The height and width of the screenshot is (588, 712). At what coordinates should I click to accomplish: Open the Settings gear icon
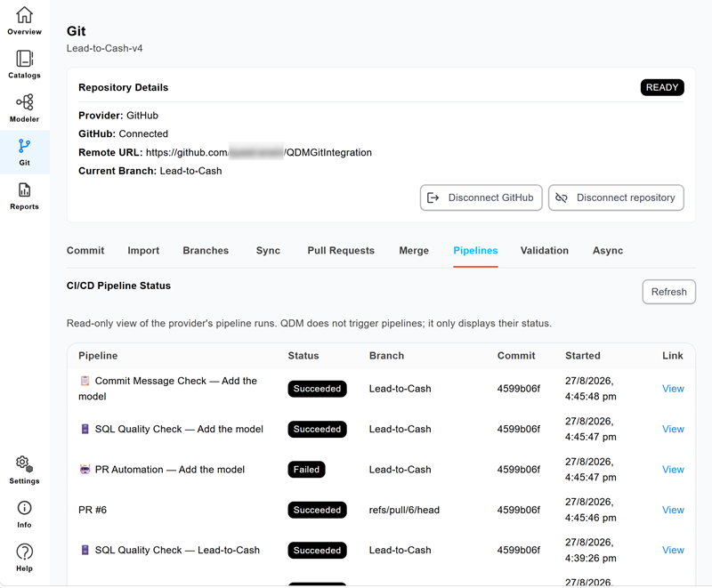pyautogui.click(x=25, y=463)
